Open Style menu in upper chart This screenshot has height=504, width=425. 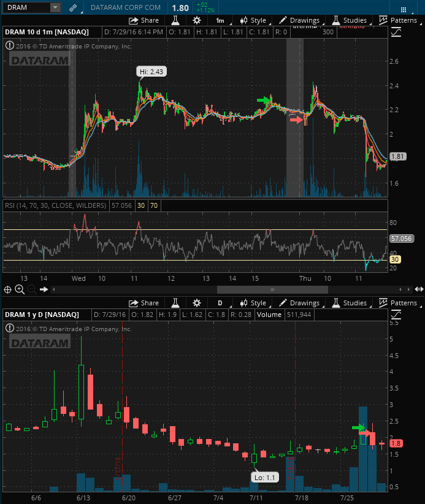[x=253, y=20]
